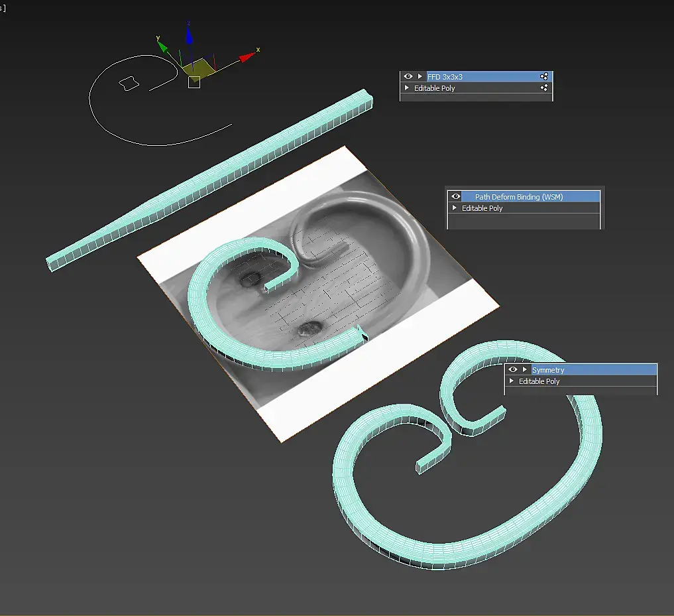Select the FFD 3x3x3 modifier entry
The height and width of the screenshot is (616, 674).
(x=488, y=76)
